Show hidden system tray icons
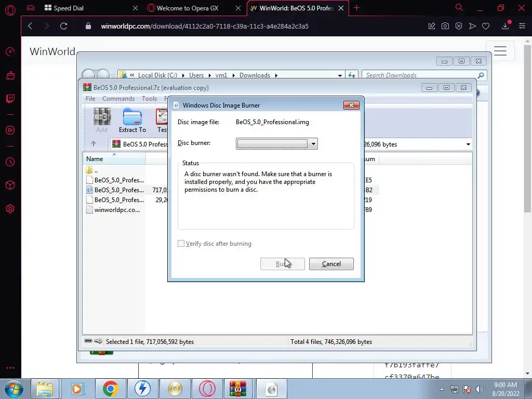Screen dimensions: 532x399 (442, 389)
